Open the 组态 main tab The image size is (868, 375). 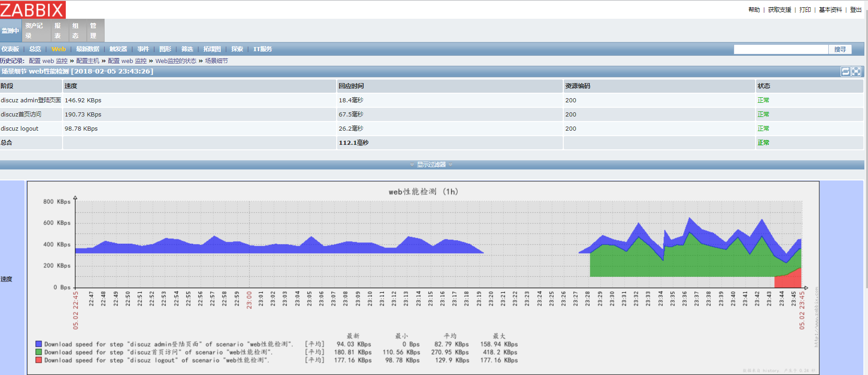tap(77, 31)
